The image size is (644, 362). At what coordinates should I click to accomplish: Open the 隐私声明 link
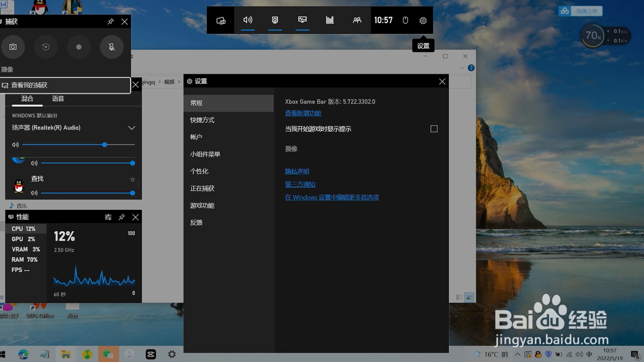[x=297, y=171]
